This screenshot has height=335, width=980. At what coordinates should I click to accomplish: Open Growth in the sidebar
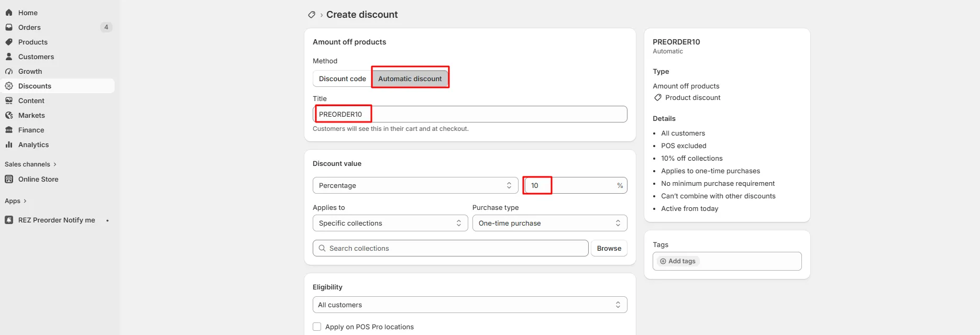(58, 71)
